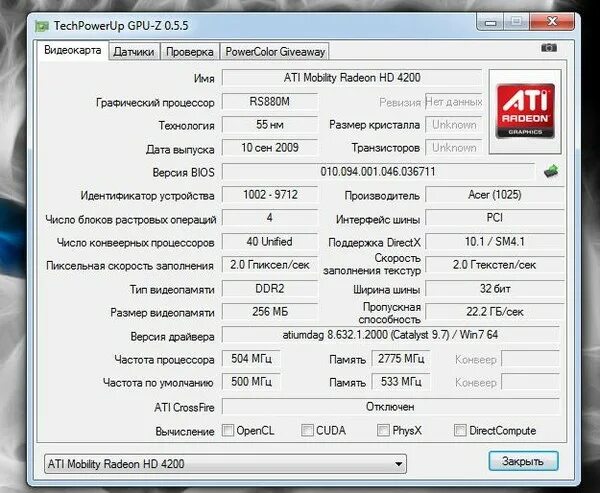Click the release date 10 сен 2009
This screenshot has width=600, height=493.
(x=270, y=148)
